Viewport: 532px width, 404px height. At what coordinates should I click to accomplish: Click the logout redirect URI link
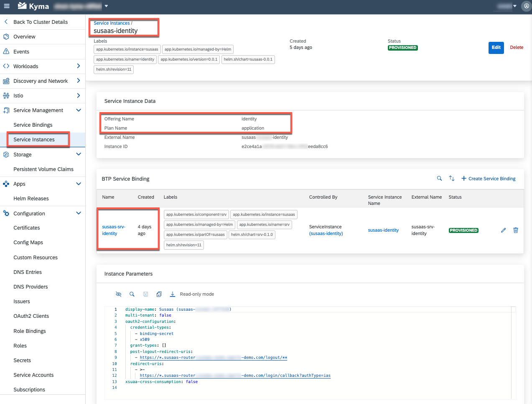tap(214, 358)
